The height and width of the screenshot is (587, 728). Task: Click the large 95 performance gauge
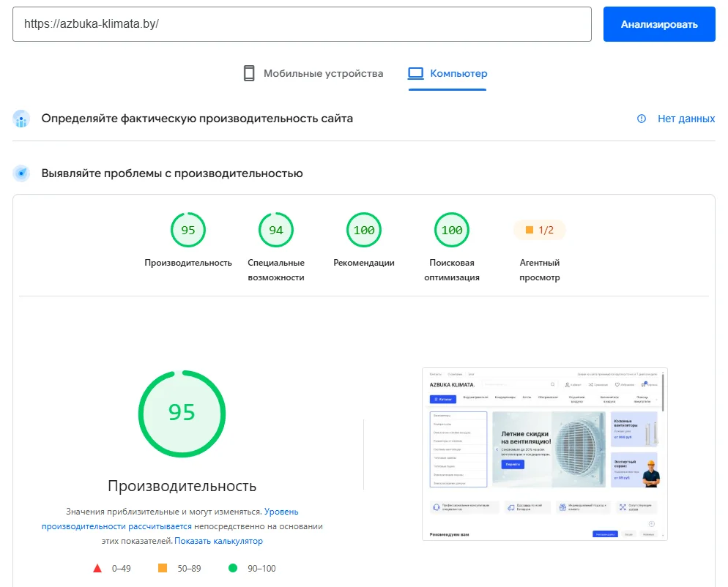(182, 414)
